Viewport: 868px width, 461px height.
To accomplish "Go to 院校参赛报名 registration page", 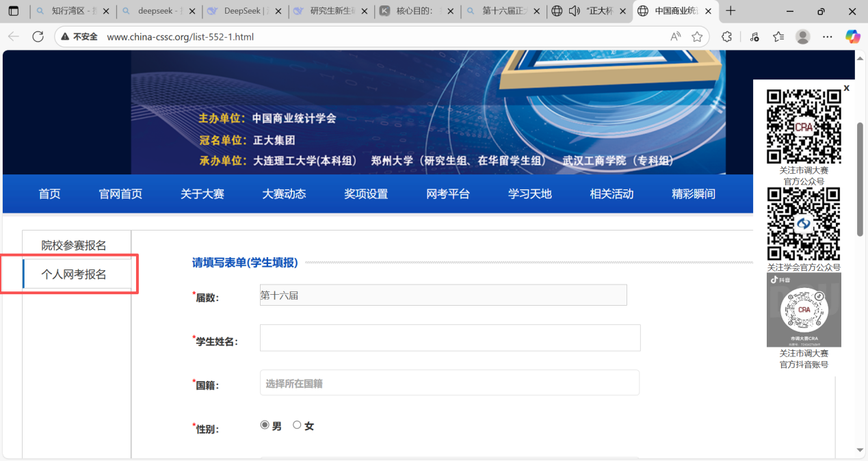I will tap(74, 245).
